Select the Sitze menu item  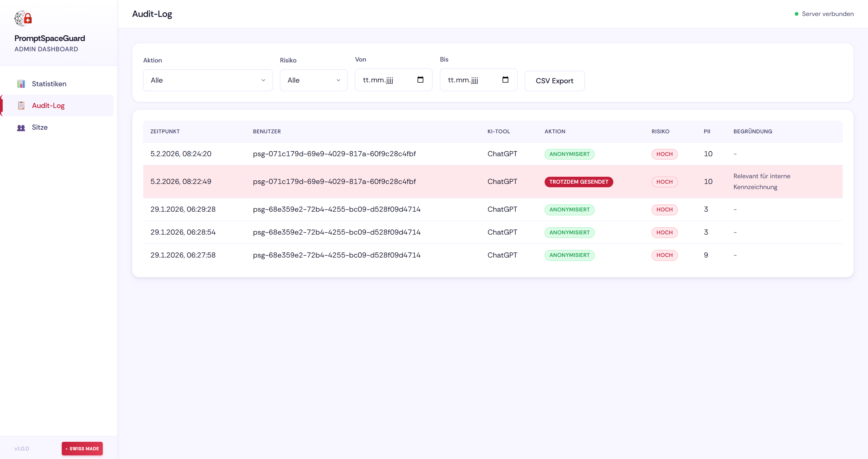pyautogui.click(x=40, y=128)
